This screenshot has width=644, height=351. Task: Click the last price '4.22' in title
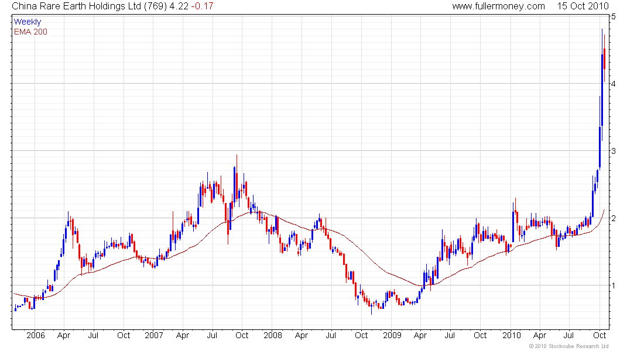point(179,6)
